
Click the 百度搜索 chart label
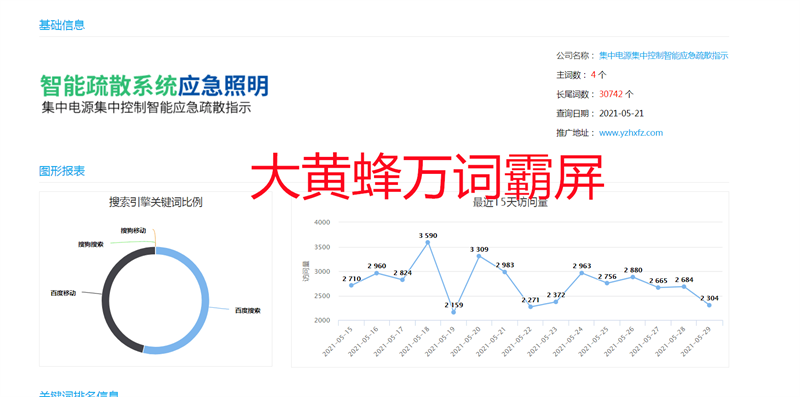[x=247, y=310]
